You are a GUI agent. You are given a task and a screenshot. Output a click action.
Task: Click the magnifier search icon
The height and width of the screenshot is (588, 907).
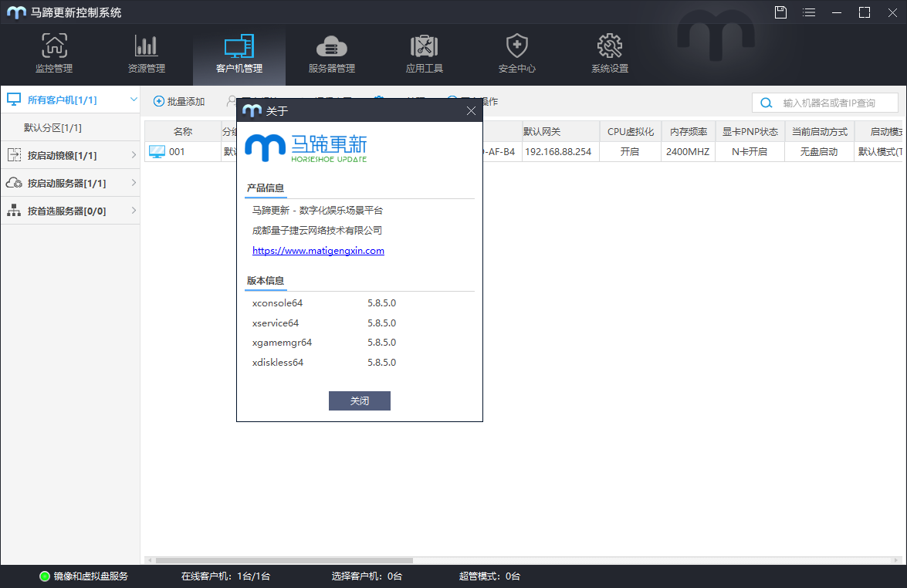(766, 103)
